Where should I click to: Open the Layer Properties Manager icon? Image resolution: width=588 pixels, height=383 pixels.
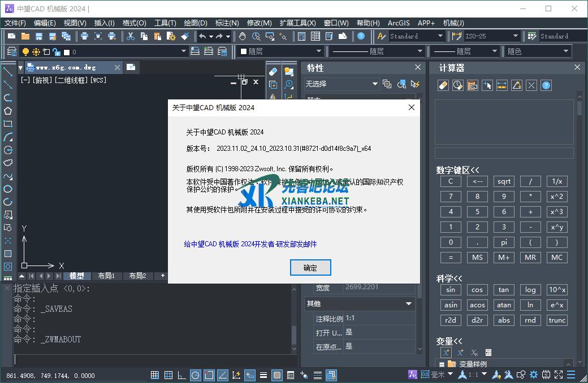tap(11, 51)
